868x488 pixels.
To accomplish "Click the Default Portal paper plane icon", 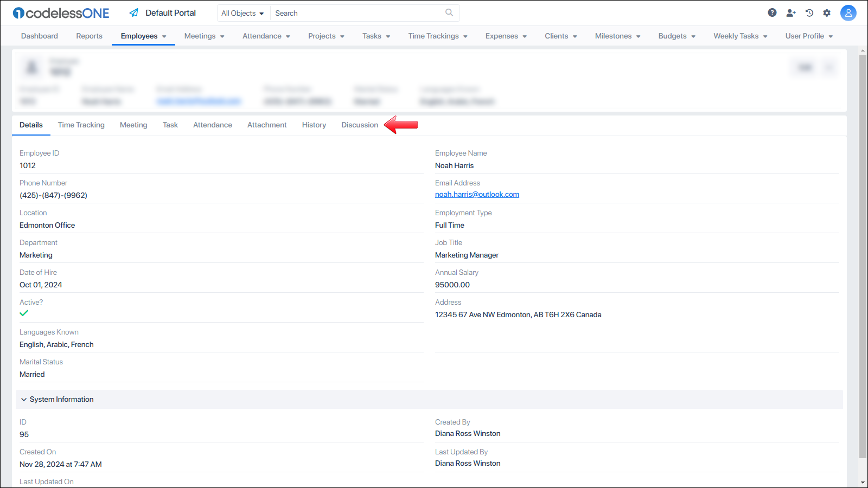I will coord(134,12).
